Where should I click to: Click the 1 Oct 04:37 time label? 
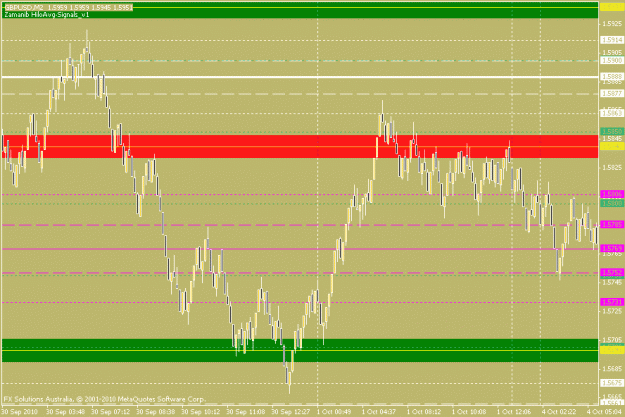pyautogui.click(x=379, y=411)
